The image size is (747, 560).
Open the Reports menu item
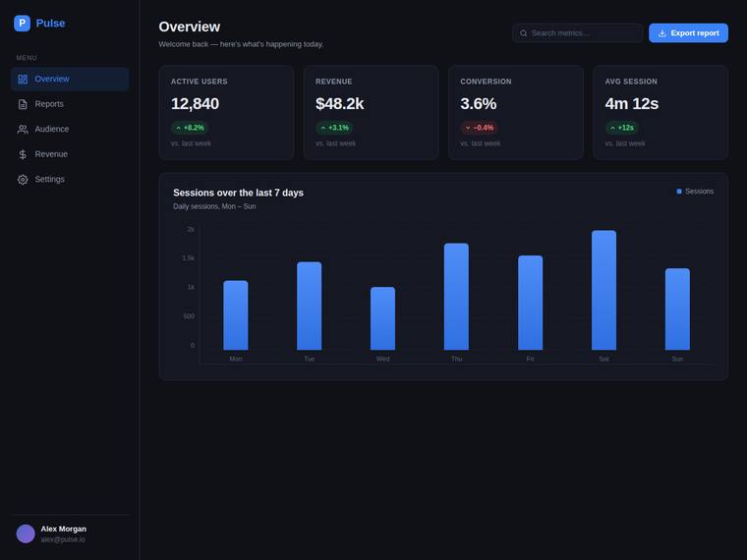tap(70, 104)
